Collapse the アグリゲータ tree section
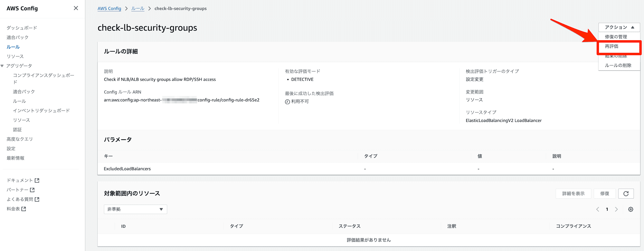 [2, 66]
